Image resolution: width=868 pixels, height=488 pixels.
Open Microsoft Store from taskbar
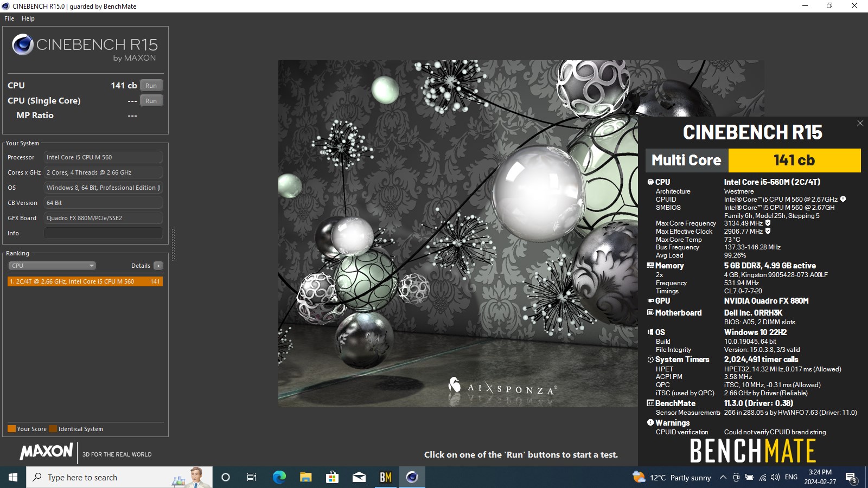(332, 477)
